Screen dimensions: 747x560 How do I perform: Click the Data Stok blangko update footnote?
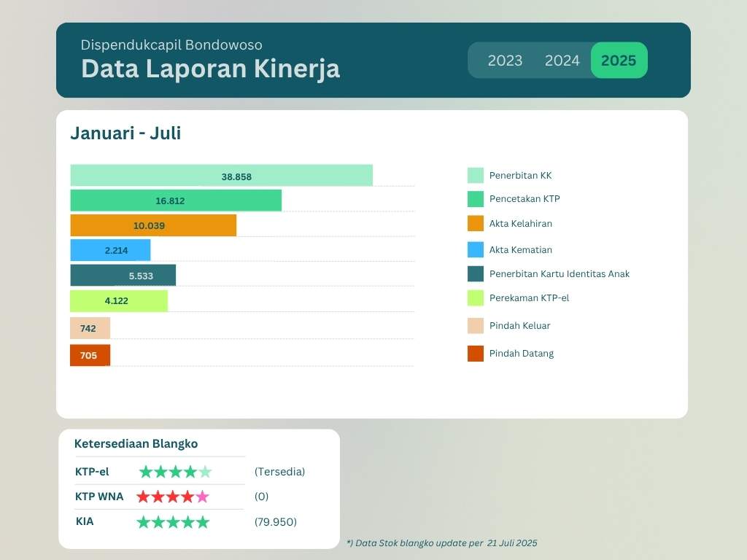[442, 542]
